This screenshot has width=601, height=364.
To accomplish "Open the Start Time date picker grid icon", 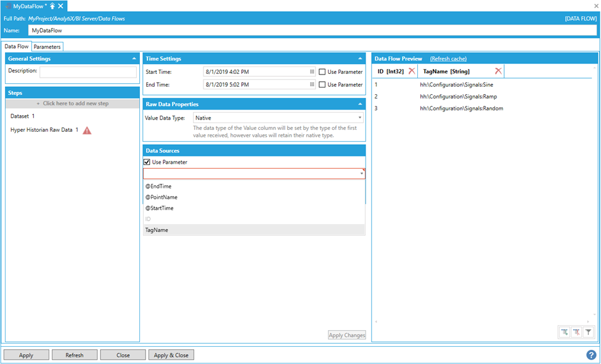I will coord(312,72).
